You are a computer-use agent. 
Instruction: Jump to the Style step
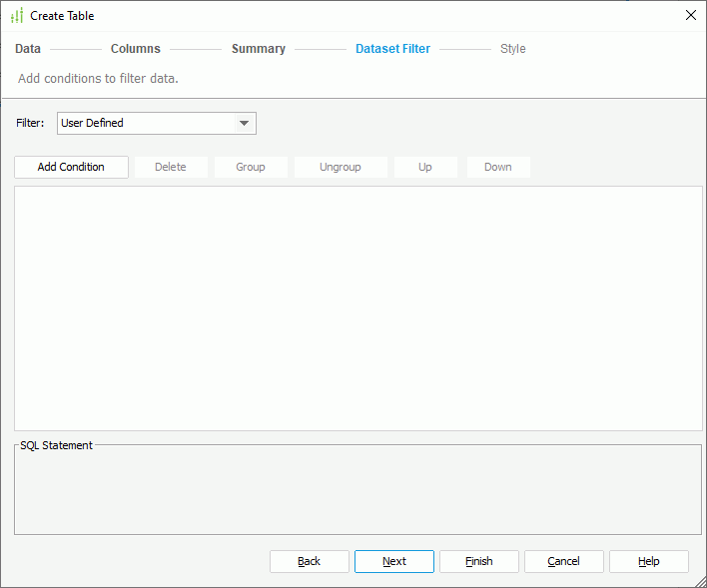click(x=512, y=49)
